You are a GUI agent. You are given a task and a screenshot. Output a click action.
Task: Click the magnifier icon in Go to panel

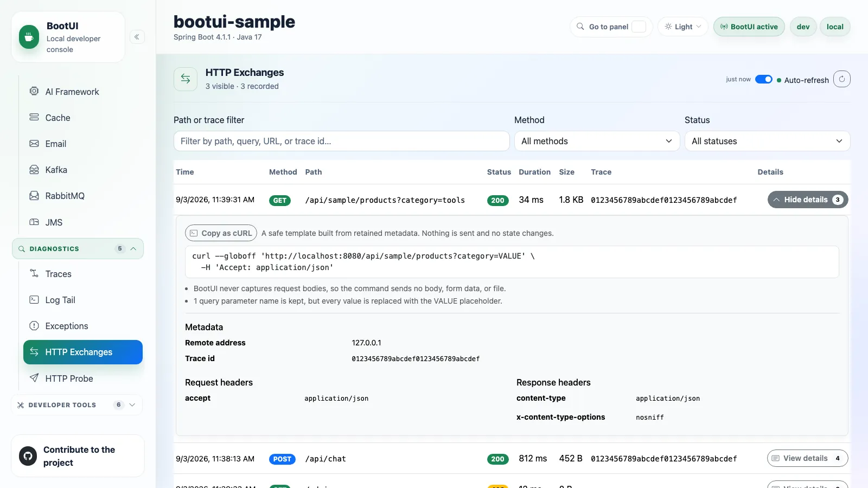580,27
